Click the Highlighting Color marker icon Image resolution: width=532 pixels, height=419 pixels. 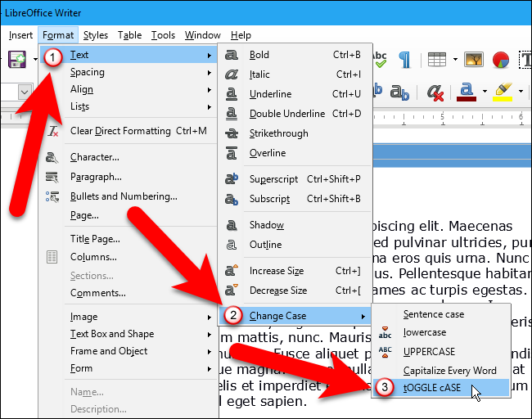tap(503, 92)
